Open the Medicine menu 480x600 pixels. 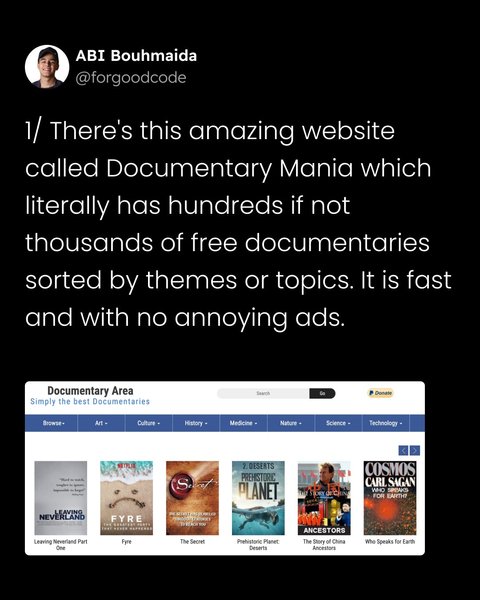tap(243, 423)
